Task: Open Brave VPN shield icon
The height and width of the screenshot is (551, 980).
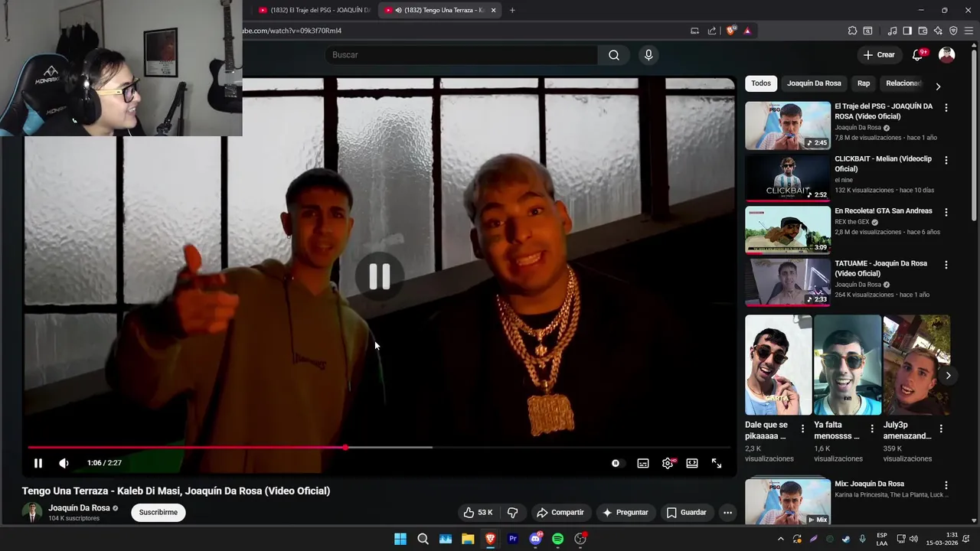Action: (x=953, y=31)
